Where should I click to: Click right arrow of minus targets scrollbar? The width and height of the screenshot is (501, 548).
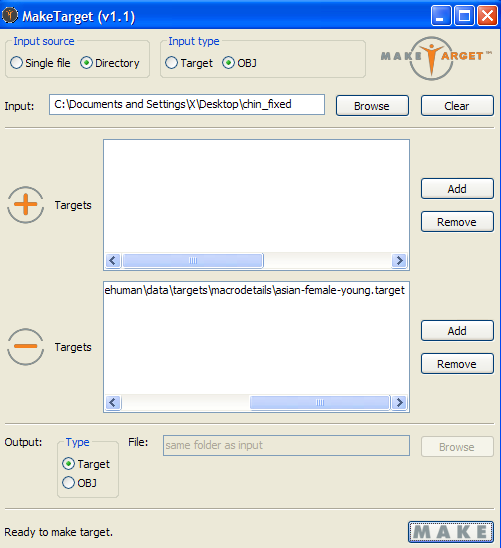tap(399, 403)
